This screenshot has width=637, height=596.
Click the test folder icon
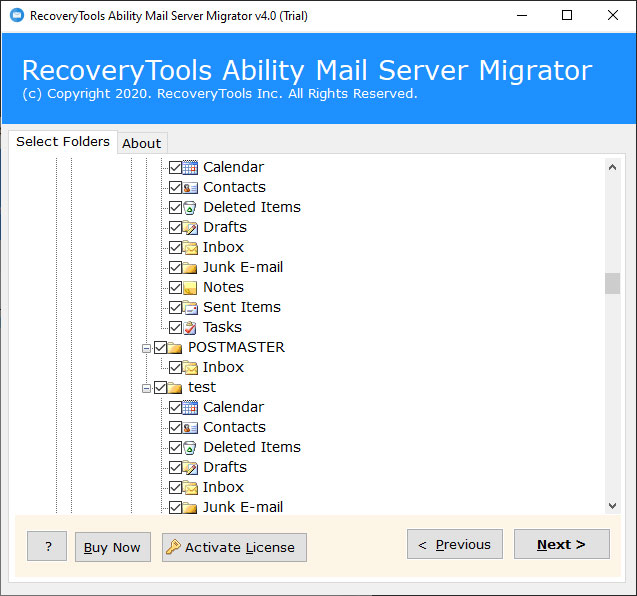tap(175, 388)
